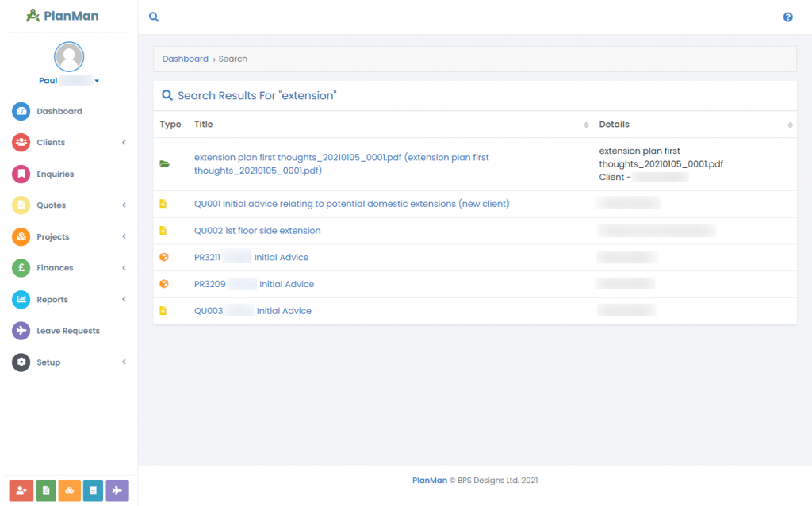Click the Search breadcrumb text
Image resolution: width=812 pixels, height=506 pixels.
(x=233, y=59)
